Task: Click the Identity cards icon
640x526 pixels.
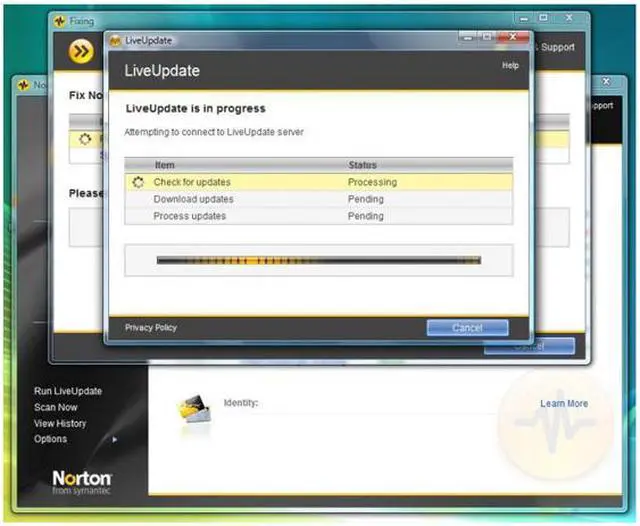Action: point(195,409)
